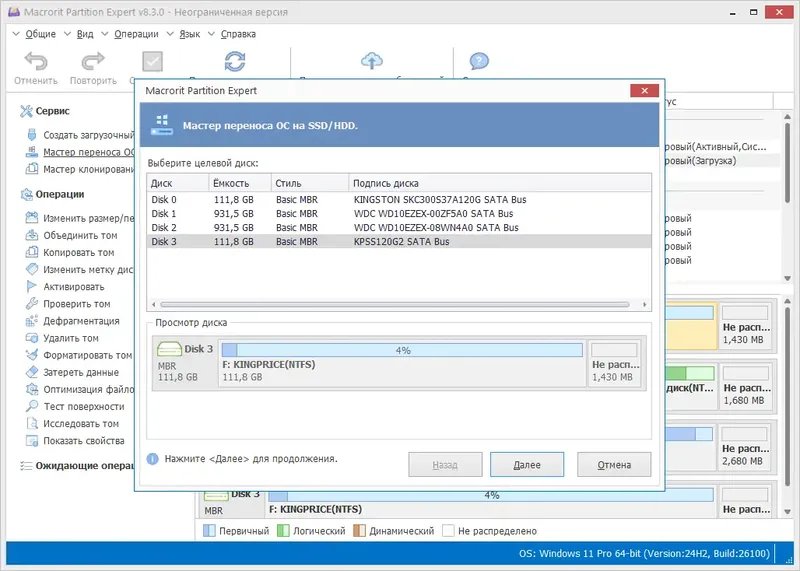Click Логический legend color swatch
The height and width of the screenshot is (571, 800).
coord(283,531)
